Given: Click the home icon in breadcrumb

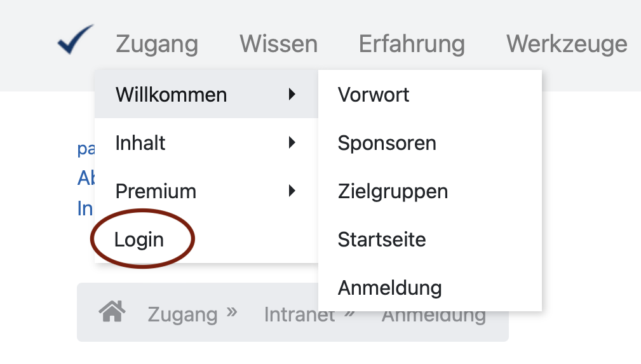Looking at the screenshot, I should click(x=112, y=311).
